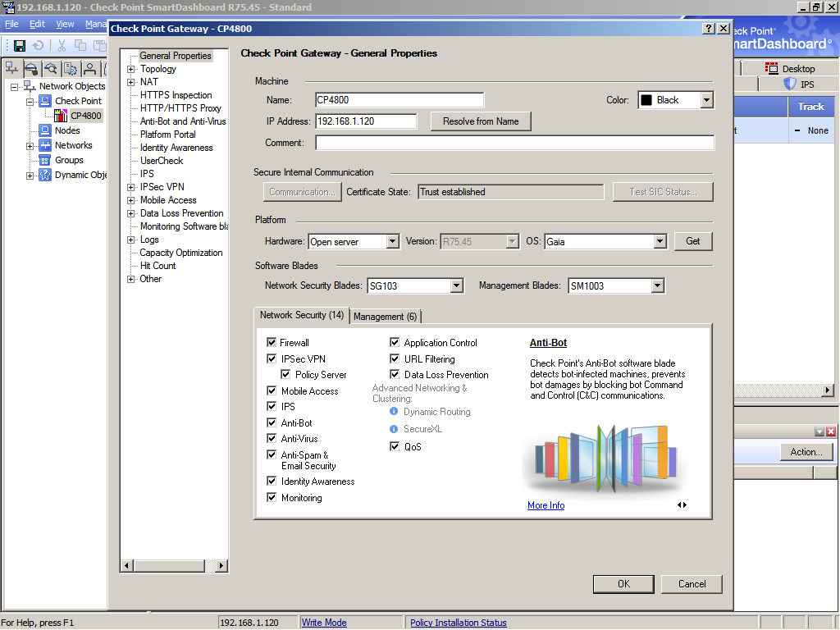
Task: Expand the NAT tree node
Action: tap(130, 82)
